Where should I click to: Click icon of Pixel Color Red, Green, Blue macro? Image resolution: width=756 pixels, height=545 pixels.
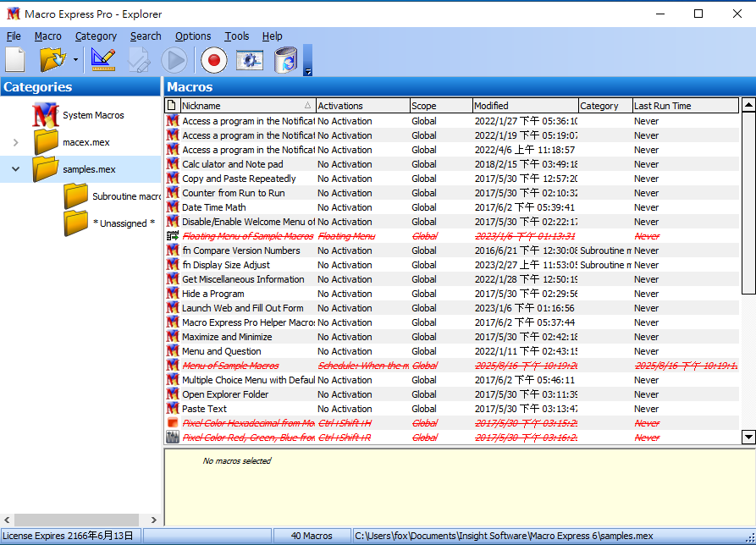pyautogui.click(x=173, y=438)
